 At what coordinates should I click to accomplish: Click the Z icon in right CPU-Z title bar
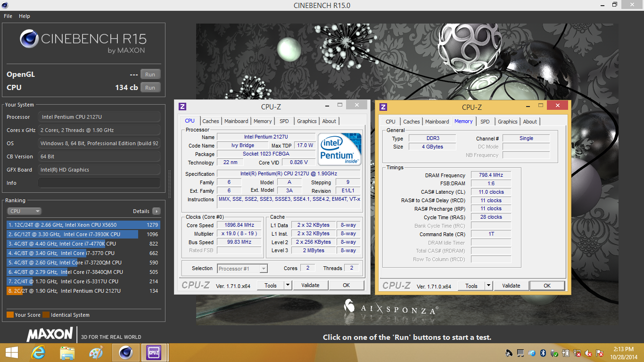coord(383,107)
